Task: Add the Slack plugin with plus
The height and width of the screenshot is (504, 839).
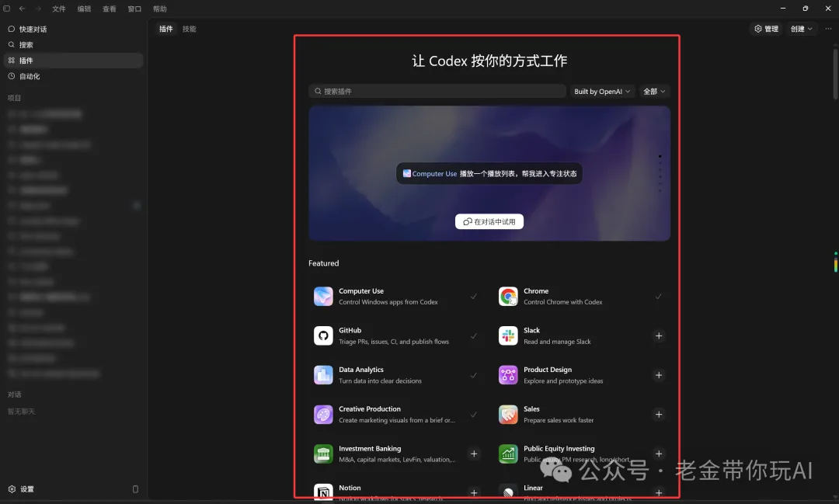Action: tap(659, 336)
